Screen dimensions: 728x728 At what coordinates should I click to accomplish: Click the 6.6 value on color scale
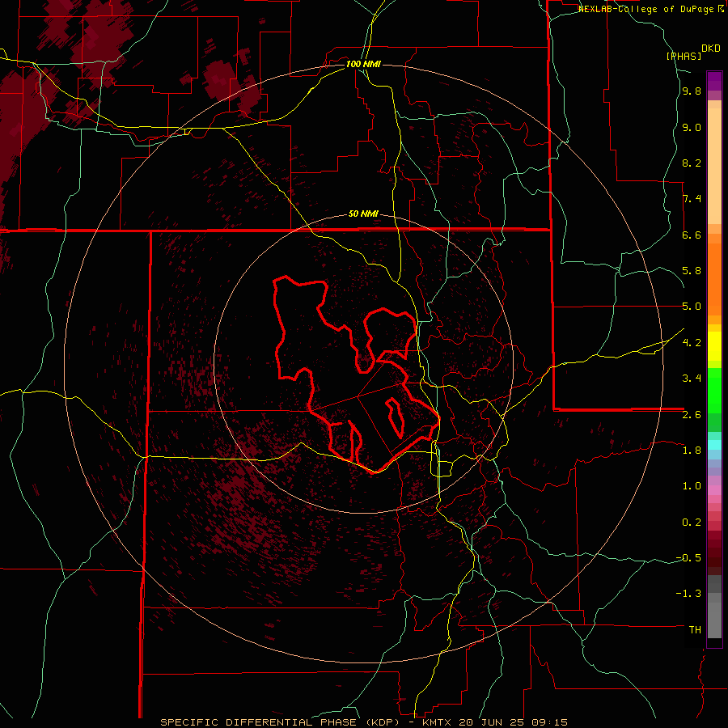692,235
